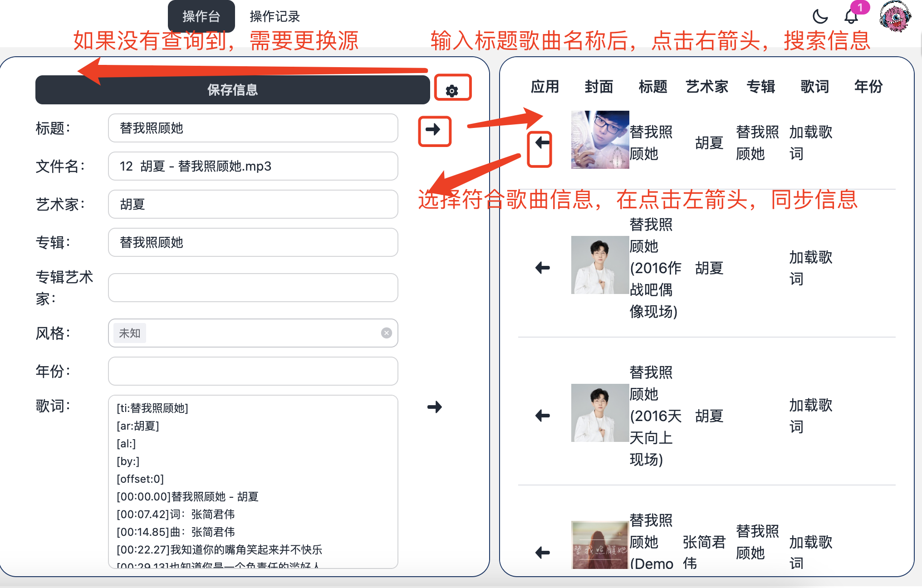The height and width of the screenshot is (588, 922).
Task: Click right arrow beside lyrics field
Action: (x=434, y=407)
